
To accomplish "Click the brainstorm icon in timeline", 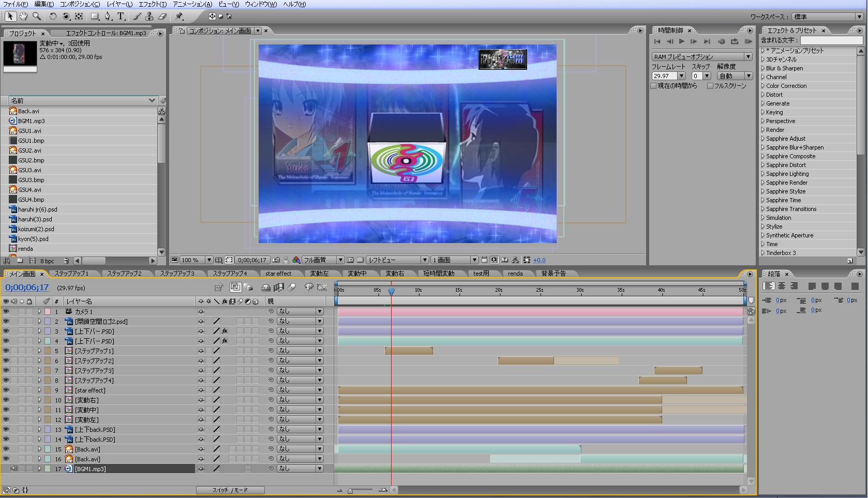I will coord(309,288).
